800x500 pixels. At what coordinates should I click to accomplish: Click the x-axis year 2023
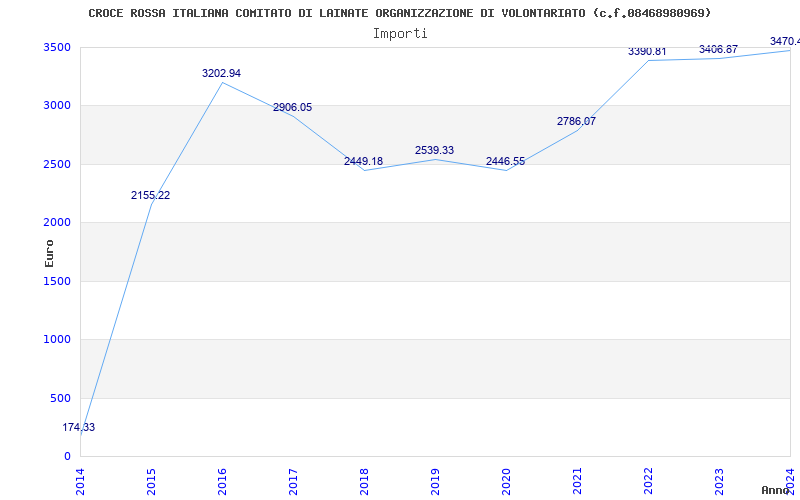[719, 481]
